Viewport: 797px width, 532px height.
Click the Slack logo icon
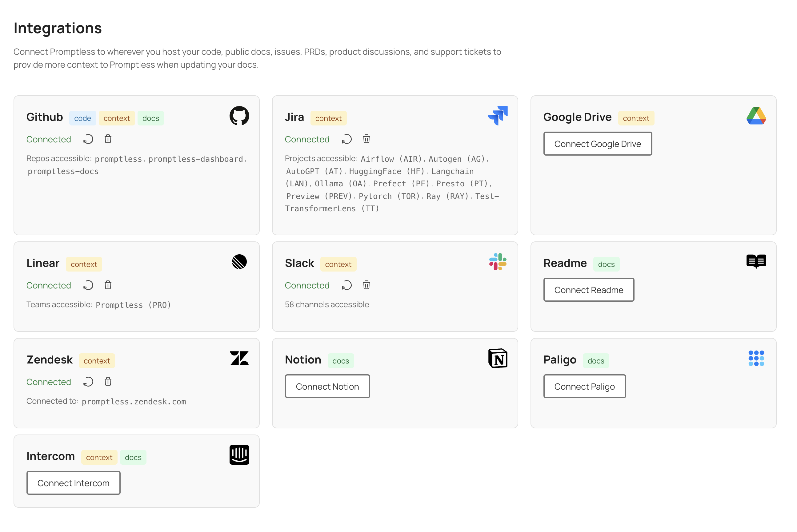point(498,262)
